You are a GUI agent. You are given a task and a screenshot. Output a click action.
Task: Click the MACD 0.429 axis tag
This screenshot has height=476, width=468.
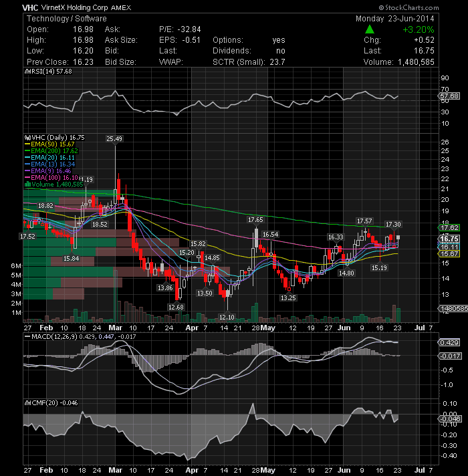pyautogui.click(x=449, y=343)
